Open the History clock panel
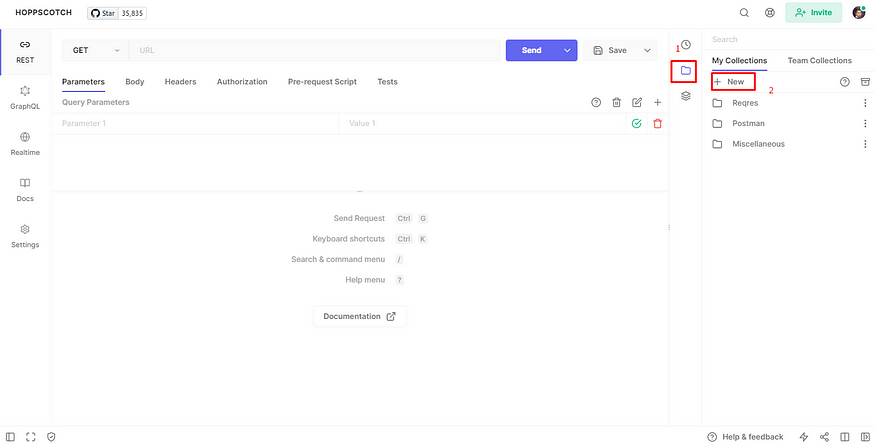The image size is (875, 447). point(686,45)
